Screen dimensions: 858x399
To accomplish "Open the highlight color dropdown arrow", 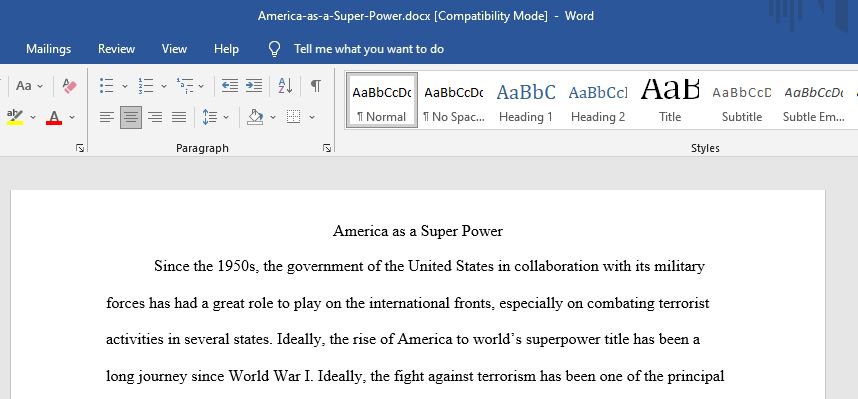I will pyautogui.click(x=33, y=117).
